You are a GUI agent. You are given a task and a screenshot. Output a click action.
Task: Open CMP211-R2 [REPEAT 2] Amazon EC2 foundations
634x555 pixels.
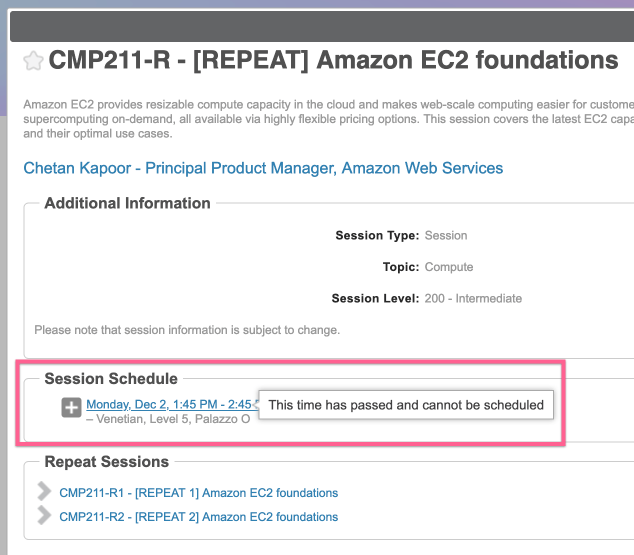tap(199, 517)
